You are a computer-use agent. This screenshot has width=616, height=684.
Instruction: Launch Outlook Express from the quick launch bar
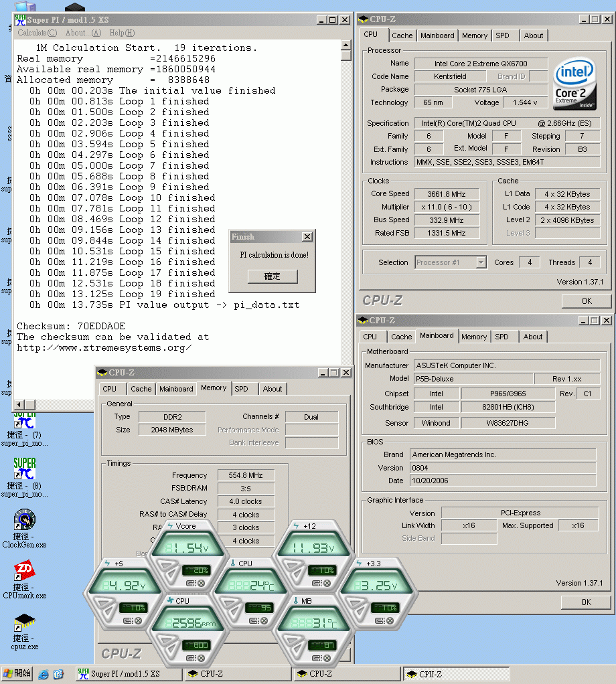(x=58, y=674)
